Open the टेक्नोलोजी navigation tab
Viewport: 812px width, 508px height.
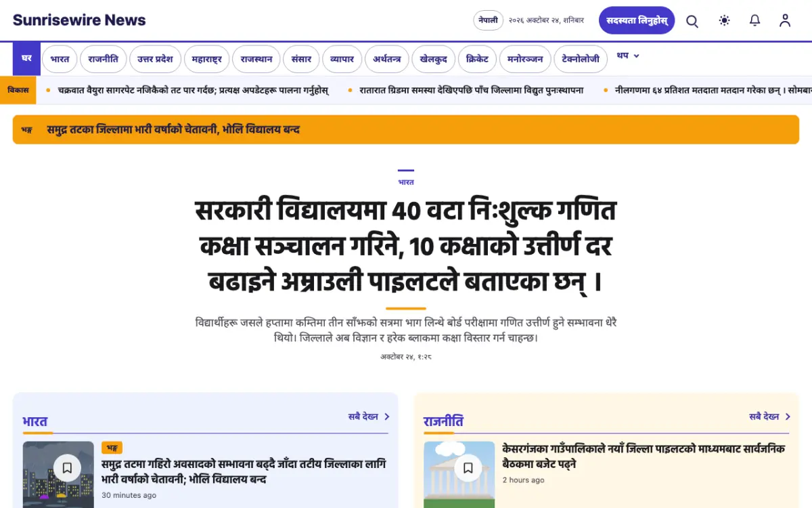(x=581, y=59)
